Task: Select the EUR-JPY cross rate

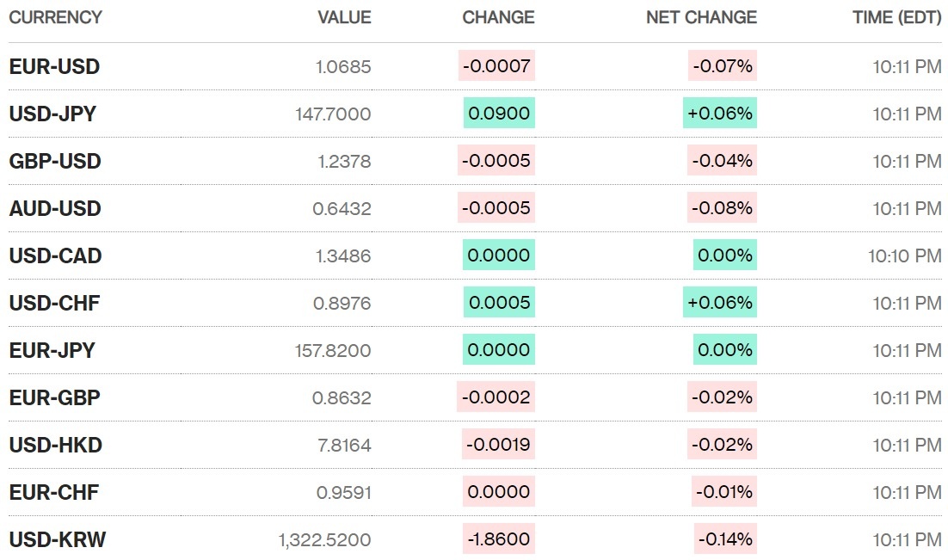Action: (52, 350)
